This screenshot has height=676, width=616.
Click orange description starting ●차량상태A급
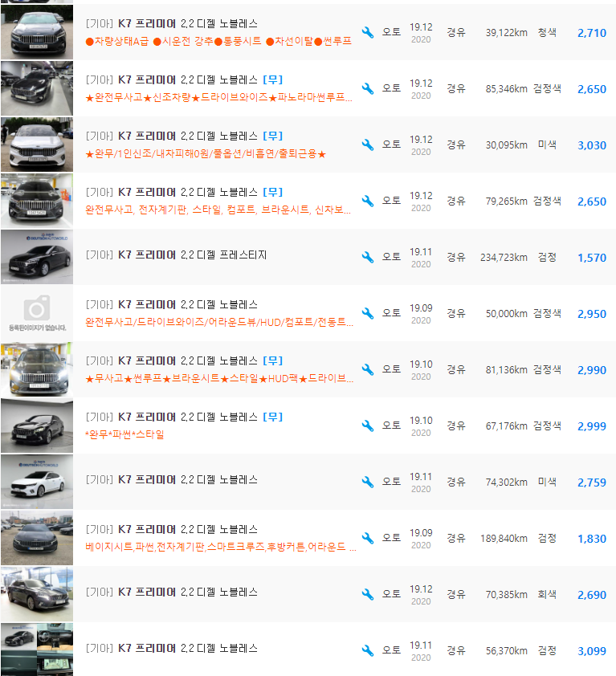(x=218, y=42)
